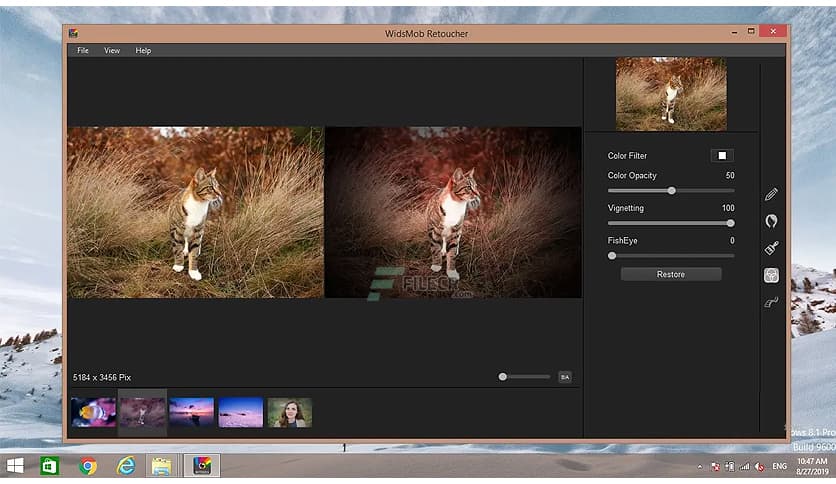Open the Windows Start button
The height and width of the screenshot is (484, 836).
click(15, 466)
